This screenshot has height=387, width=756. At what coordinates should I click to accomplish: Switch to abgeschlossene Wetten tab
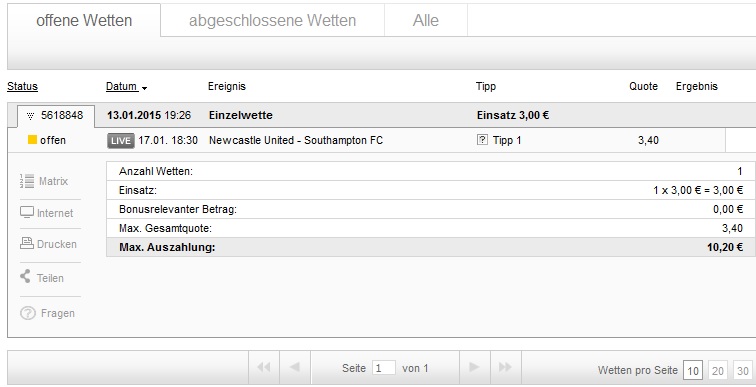pyautogui.click(x=272, y=20)
